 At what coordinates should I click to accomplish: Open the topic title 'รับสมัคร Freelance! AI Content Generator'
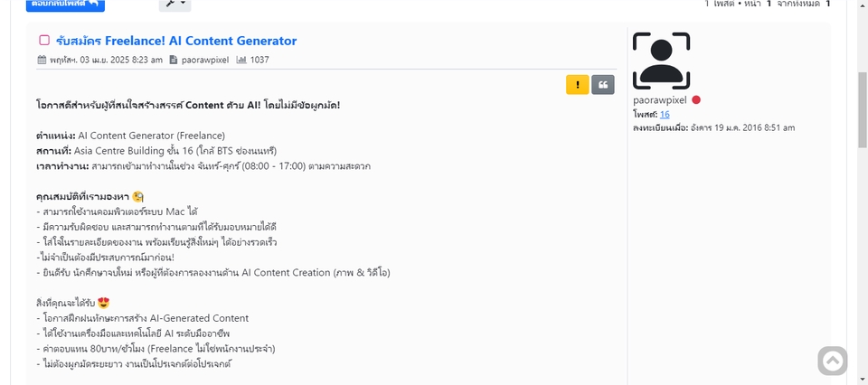pyautogui.click(x=175, y=41)
